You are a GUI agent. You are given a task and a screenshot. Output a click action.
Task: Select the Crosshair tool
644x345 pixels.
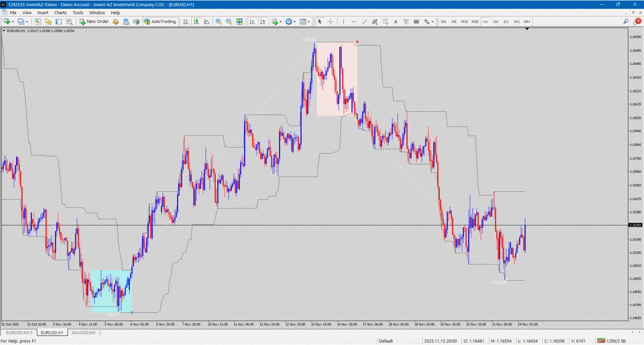click(330, 22)
